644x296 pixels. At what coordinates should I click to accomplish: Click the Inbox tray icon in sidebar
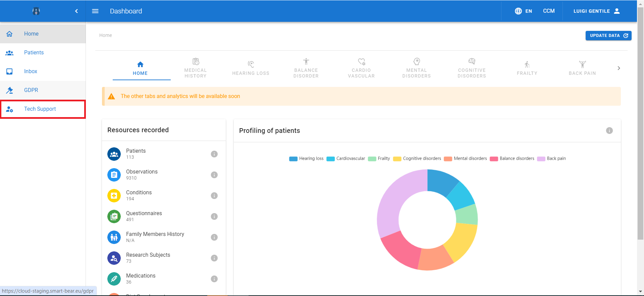point(9,71)
